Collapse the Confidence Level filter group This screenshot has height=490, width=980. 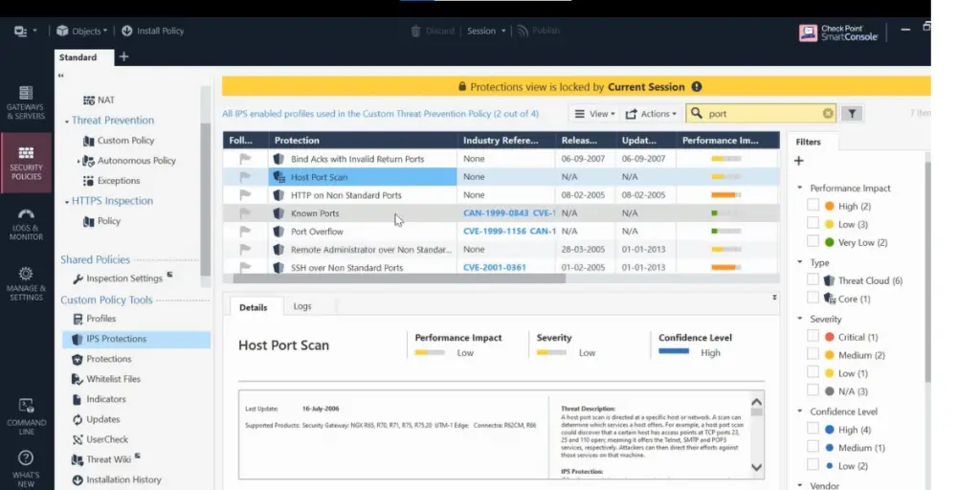click(x=799, y=412)
